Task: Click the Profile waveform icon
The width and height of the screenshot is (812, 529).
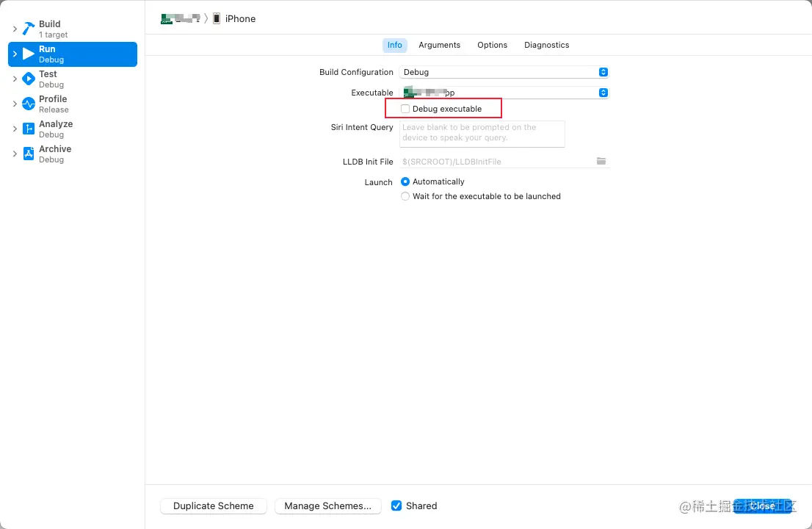Action: (29, 104)
